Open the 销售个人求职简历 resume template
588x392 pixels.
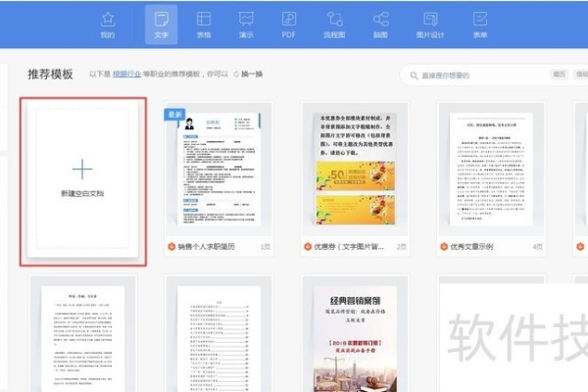[219, 178]
